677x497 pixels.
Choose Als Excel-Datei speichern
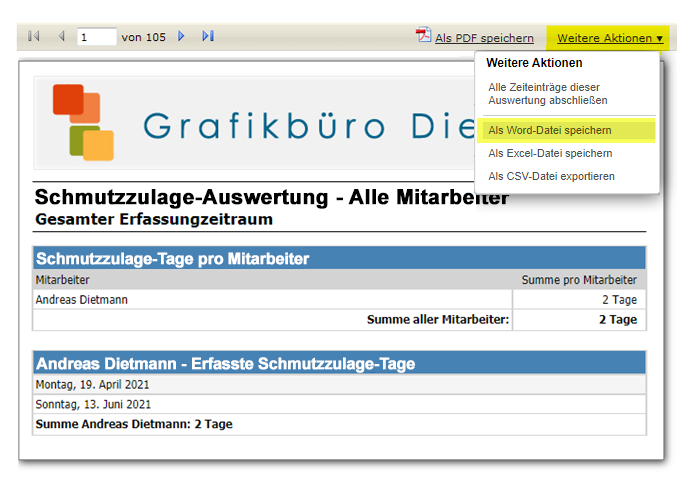tap(550, 153)
